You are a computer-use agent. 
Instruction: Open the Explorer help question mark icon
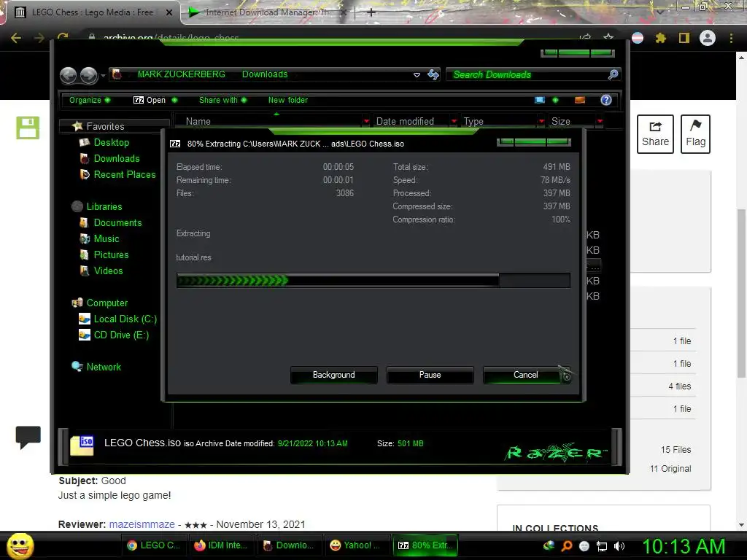606,100
